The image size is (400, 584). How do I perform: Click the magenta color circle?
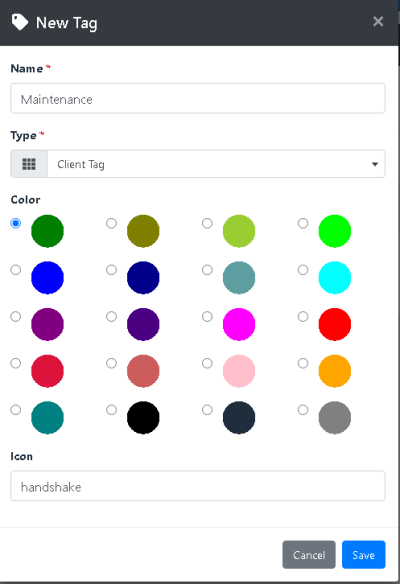[239, 324]
